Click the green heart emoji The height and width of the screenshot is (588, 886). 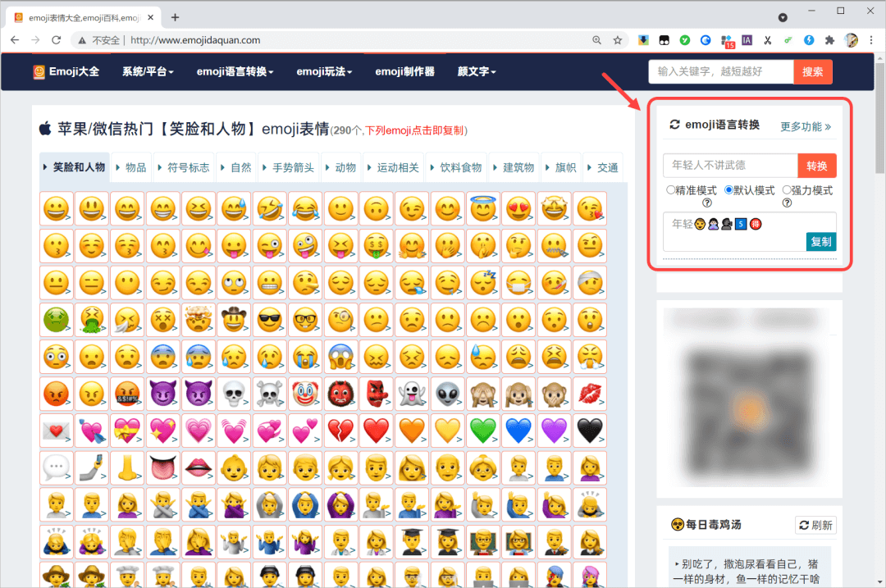[483, 431]
